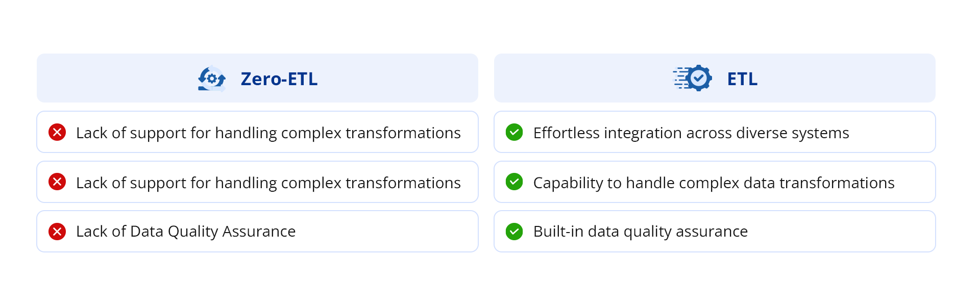980x306 pixels.
Task: Click the Zero-ETL circular arrows gear icon
Action: [212, 79]
